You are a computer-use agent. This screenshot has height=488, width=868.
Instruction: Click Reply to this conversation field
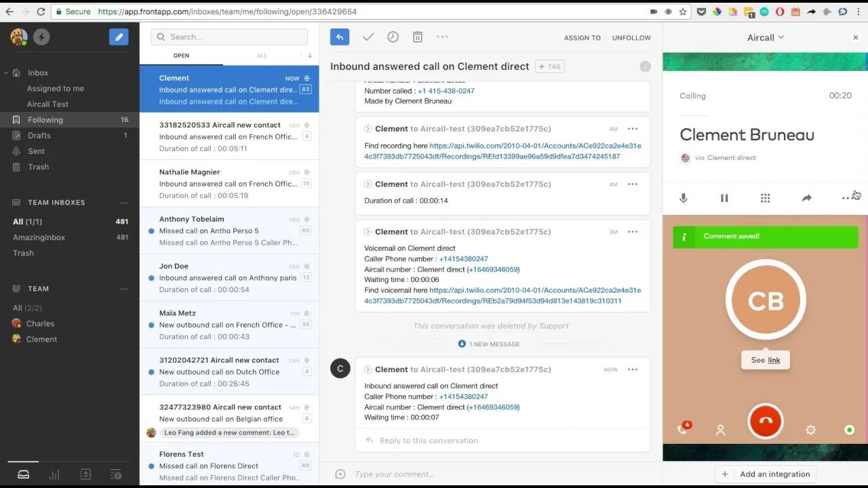[x=502, y=441]
